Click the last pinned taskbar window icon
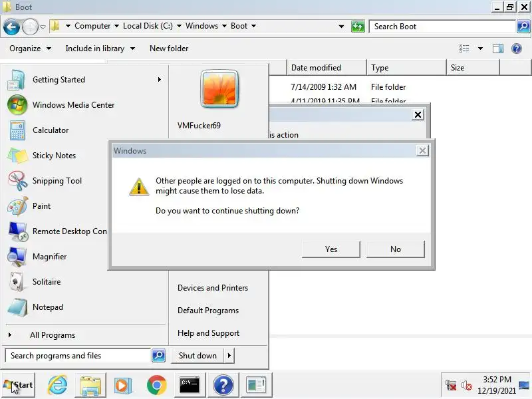Image resolution: width=532 pixels, height=399 pixels. 256,385
